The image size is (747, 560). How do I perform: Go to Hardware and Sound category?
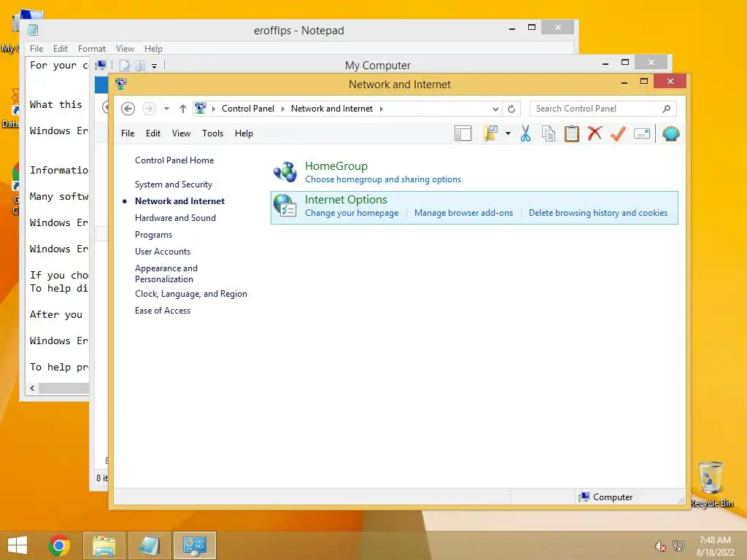tap(175, 217)
